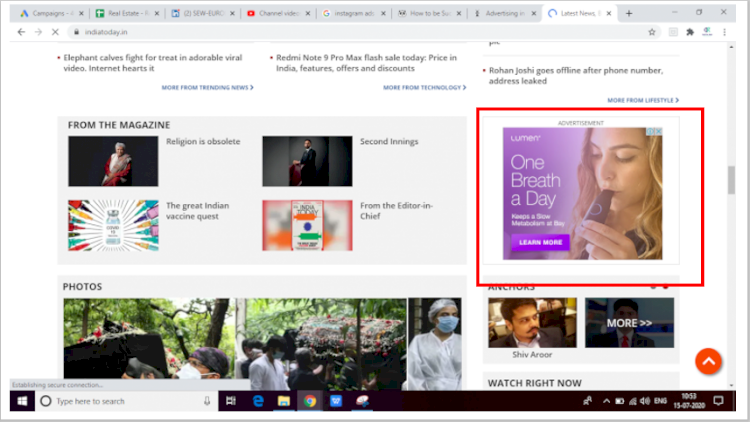
Task: Open a new tab with plus button
Action: pos(628,13)
